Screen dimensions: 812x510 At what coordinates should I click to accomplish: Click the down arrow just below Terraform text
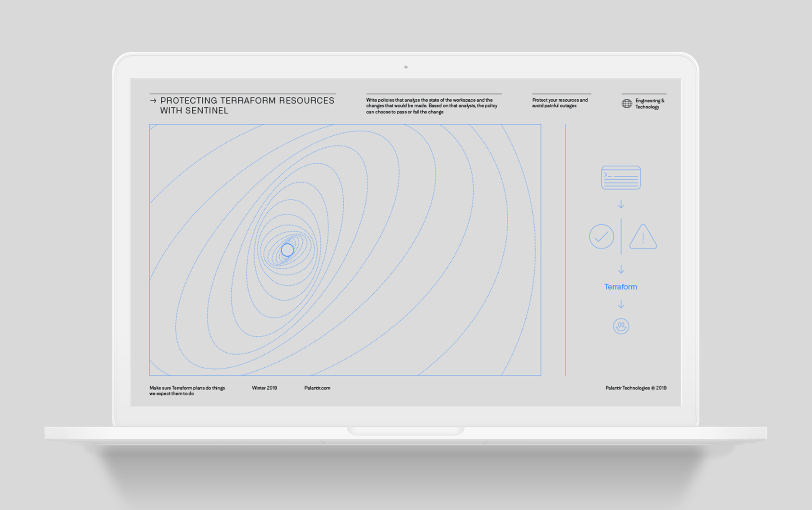(x=621, y=304)
